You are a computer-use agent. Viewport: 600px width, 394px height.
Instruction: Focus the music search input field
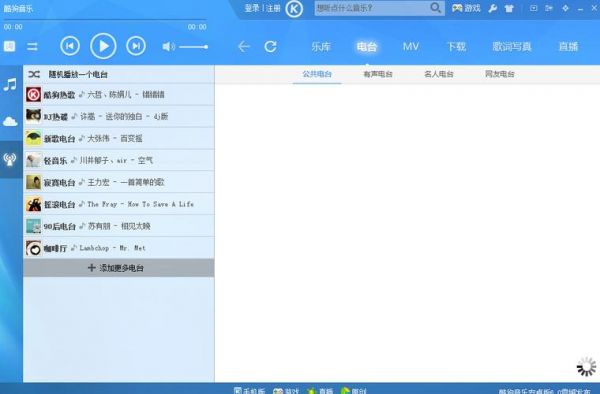372,8
